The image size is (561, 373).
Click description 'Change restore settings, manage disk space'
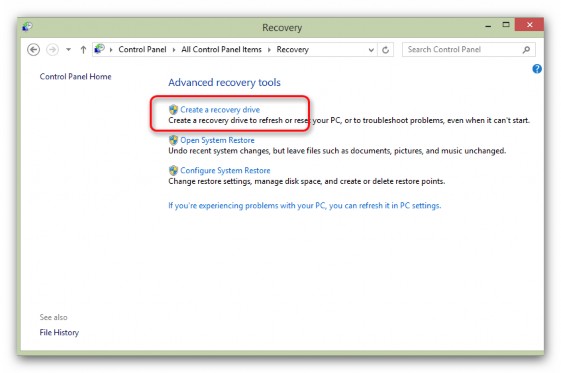245,181
